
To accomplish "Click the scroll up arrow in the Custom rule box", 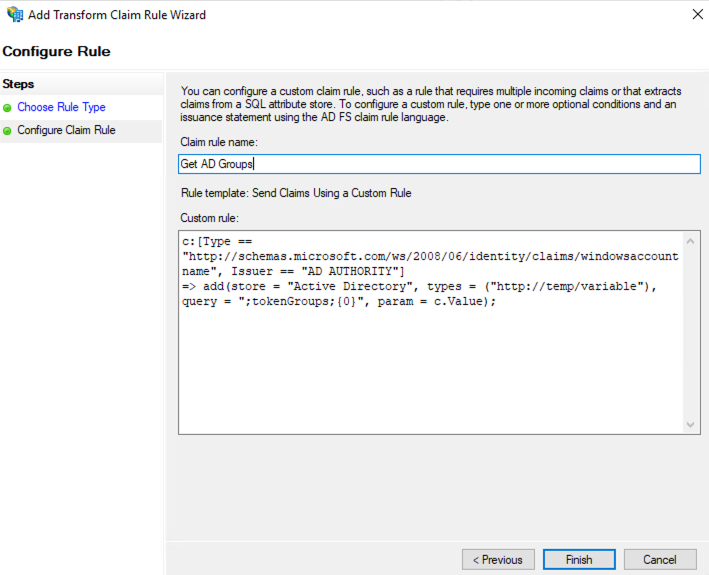I will click(x=690, y=241).
